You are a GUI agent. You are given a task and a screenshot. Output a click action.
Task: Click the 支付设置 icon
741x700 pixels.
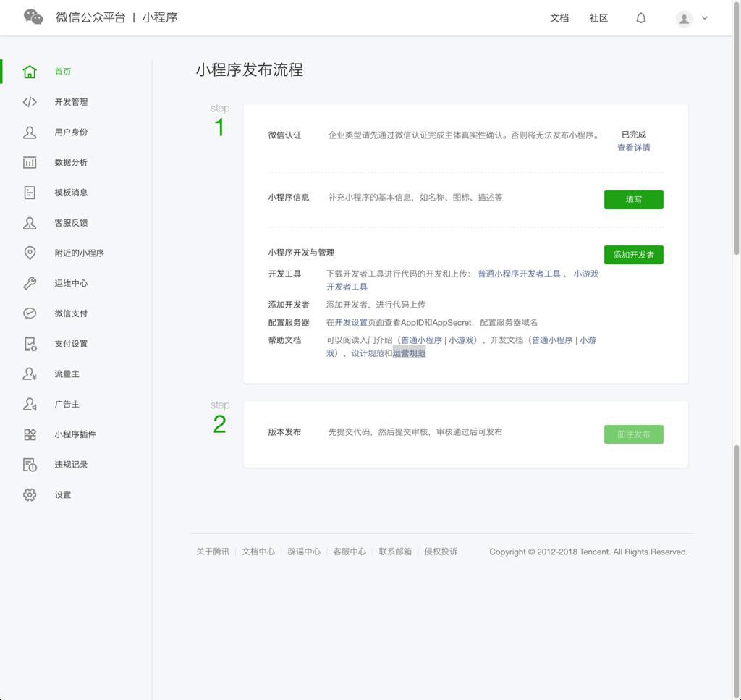(30, 344)
